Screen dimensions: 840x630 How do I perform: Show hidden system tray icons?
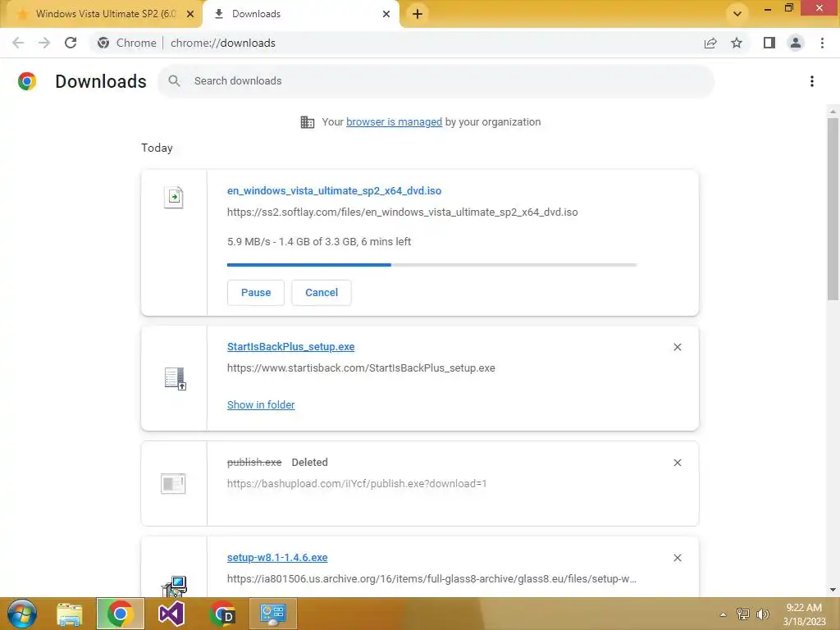[x=724, y=614]
